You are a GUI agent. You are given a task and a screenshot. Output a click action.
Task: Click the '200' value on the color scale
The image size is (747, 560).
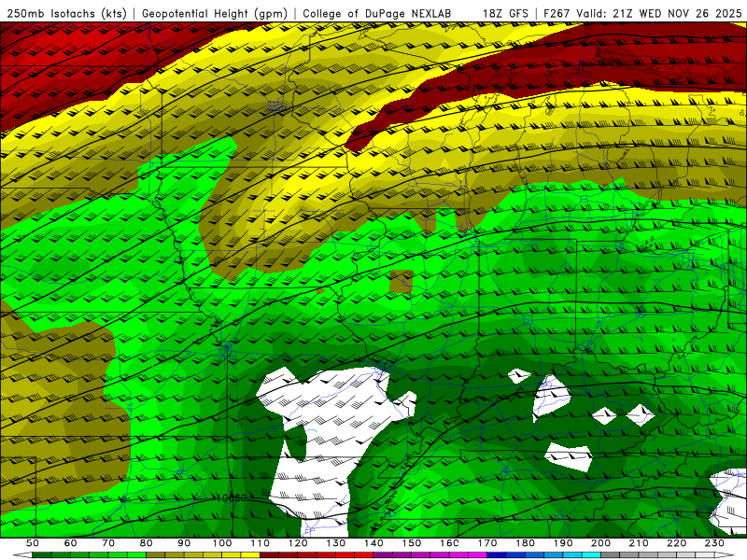coord(600,543)
